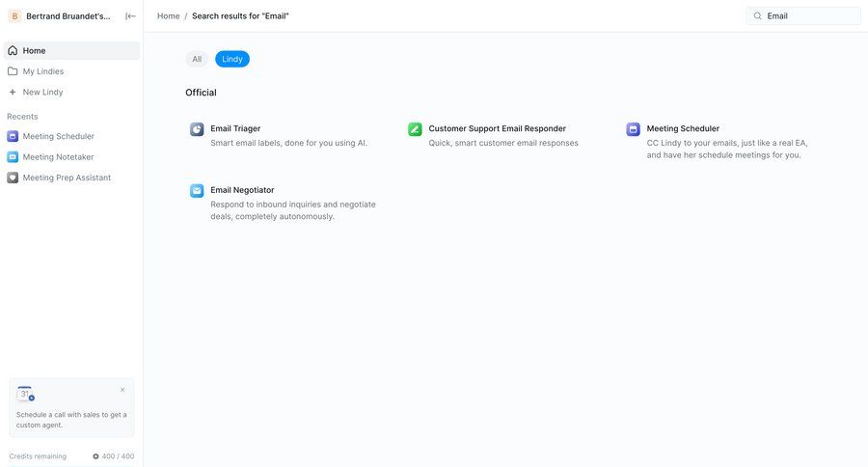Image resolution: width=868 pixels, height=467 pixels.
Task: Click the plus icon beside New Lindy
Action: pyautogui.click(x=13, y=92)
